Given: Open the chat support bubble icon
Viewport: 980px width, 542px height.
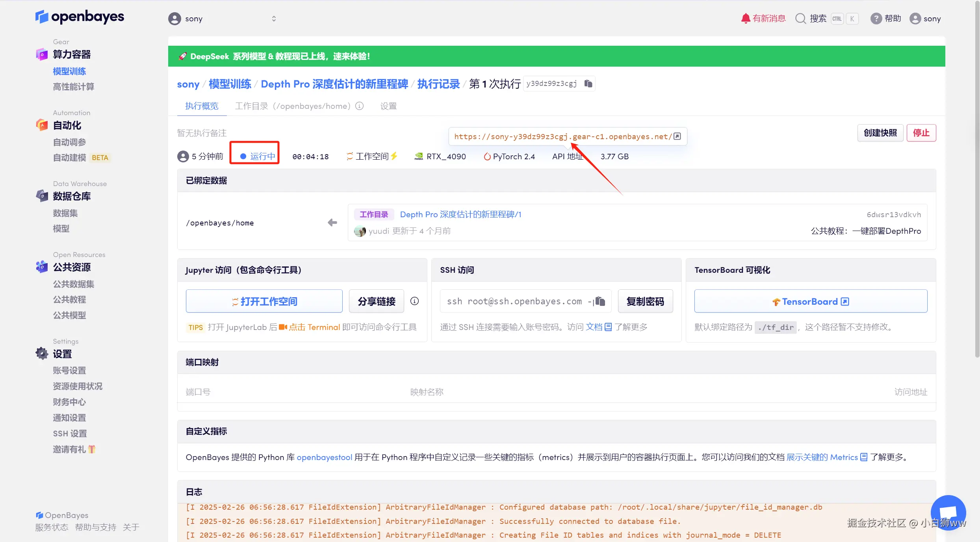Looking at the screenshot, I should (x=948, y=512).
